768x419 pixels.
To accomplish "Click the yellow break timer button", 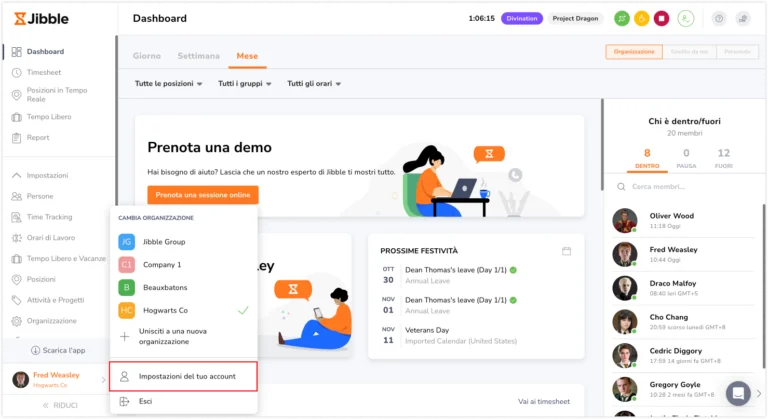I will click(642, 19).
